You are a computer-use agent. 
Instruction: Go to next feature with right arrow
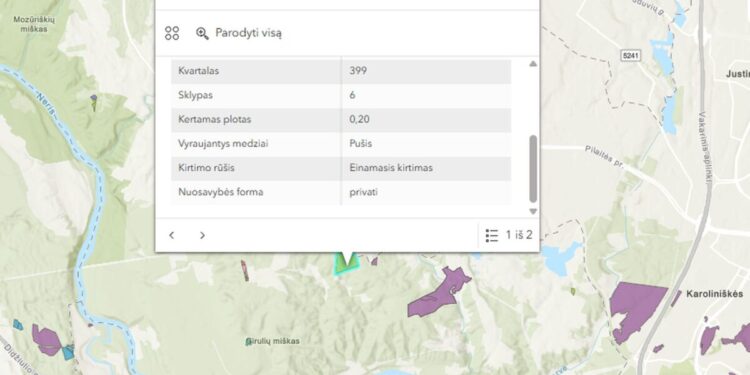coord(202,235)
